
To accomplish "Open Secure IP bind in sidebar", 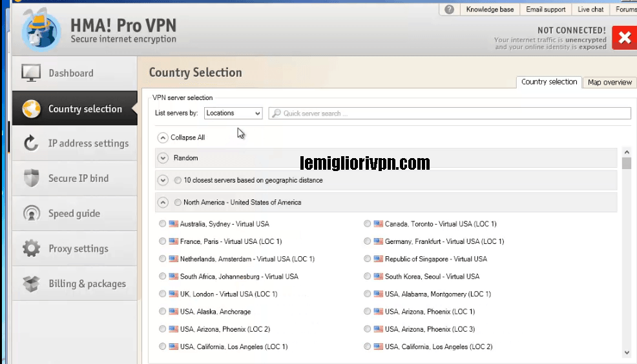I will coord(75,178).
